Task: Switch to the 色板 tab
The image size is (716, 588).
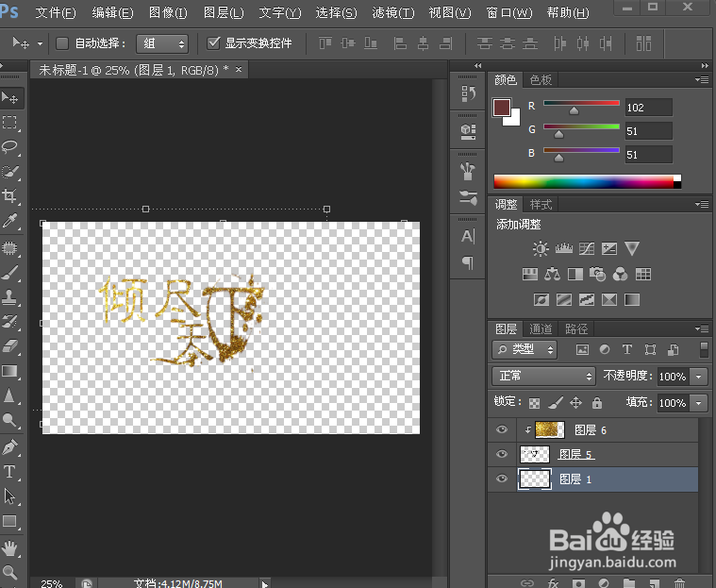Action: click(541, 80)
